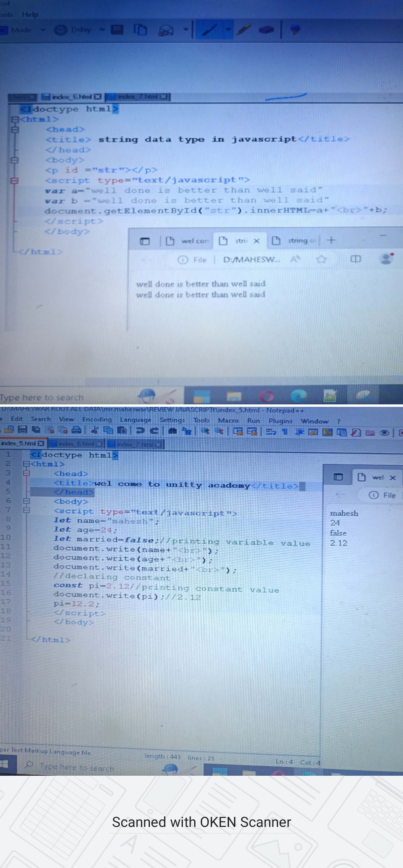Collapse the script fold marker on line 7
The image size is (403, 868).
click(27, 510)
